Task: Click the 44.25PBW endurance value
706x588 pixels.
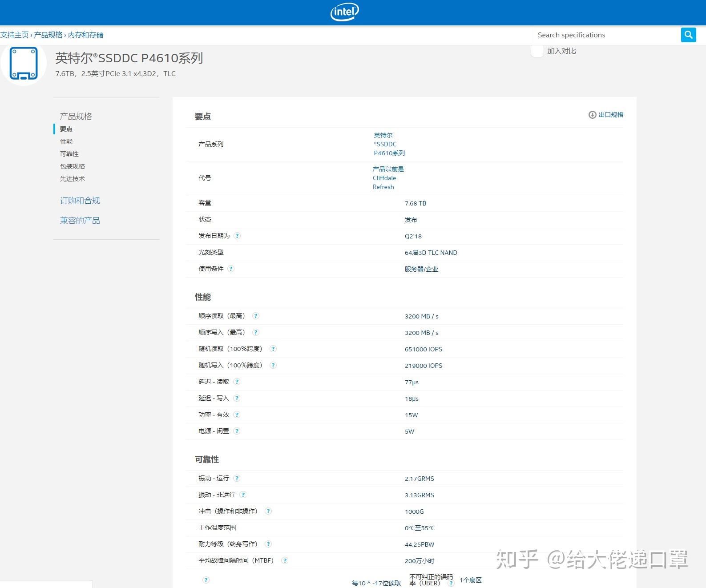Action: click(420, 544)
